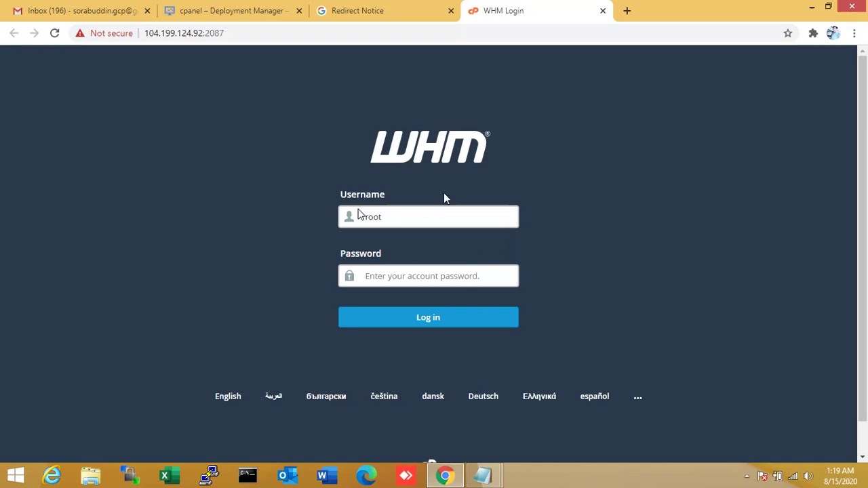Screen dimensions: 868x488
Task: Expand more languages with ellipsis
Action: [x=637, y=396]
